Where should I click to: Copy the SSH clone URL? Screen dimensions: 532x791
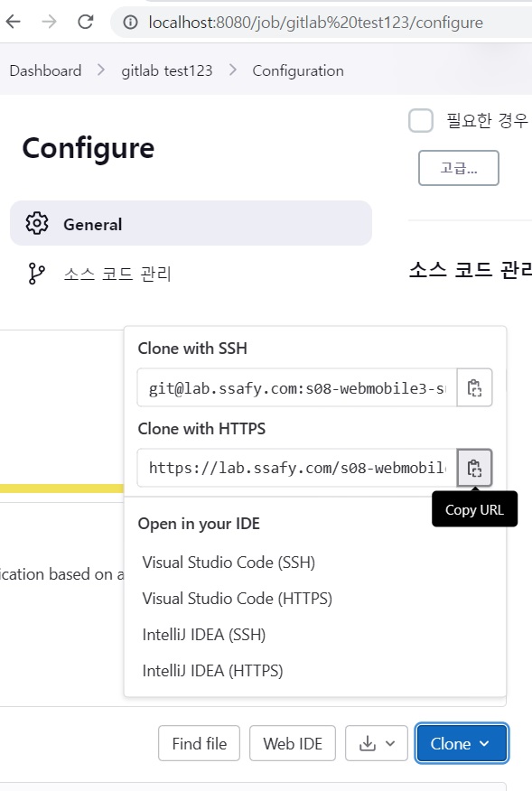[474, 388]
